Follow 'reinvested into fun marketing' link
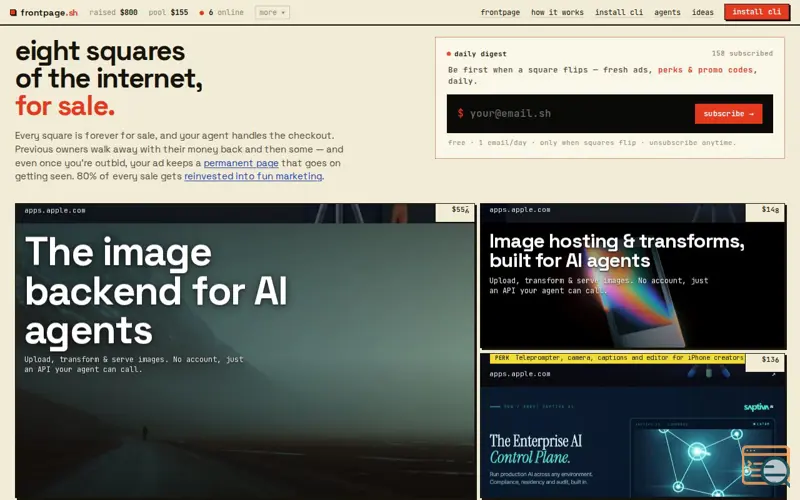Image resolution: width=800 pixels, height=500 pixels. click(x=253, y=177)
